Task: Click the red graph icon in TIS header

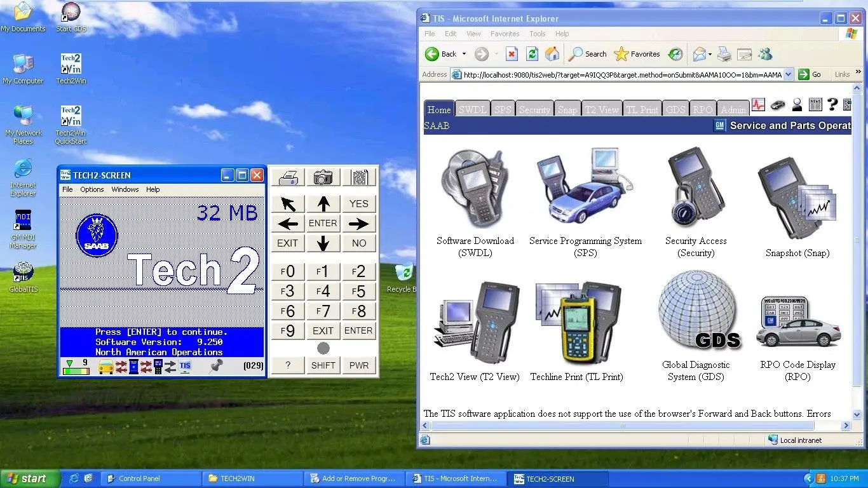Action: click(758, 105)
